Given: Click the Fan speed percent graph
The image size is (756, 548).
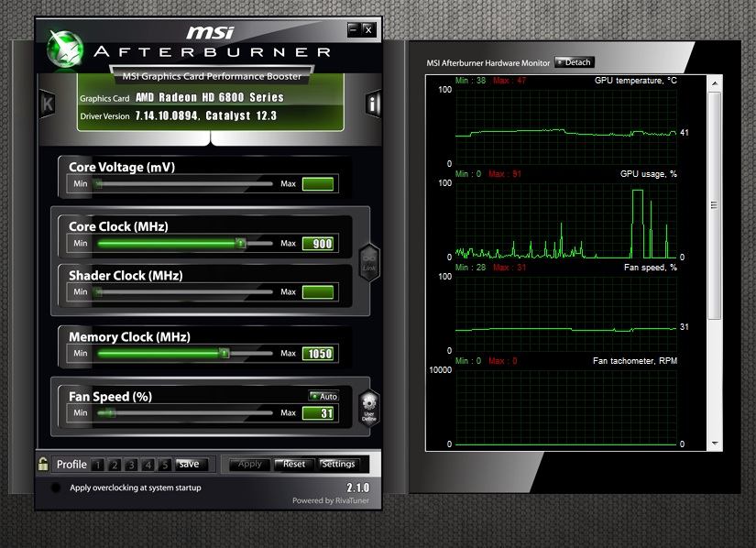Looking at the screenshot, I should pos(566,314).
